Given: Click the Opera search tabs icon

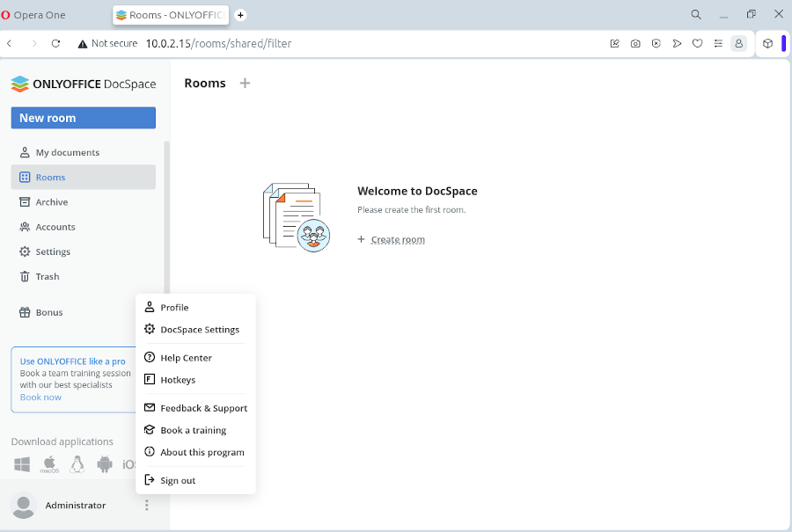Looking at the screenshot, I should click(x=696, y=15).
